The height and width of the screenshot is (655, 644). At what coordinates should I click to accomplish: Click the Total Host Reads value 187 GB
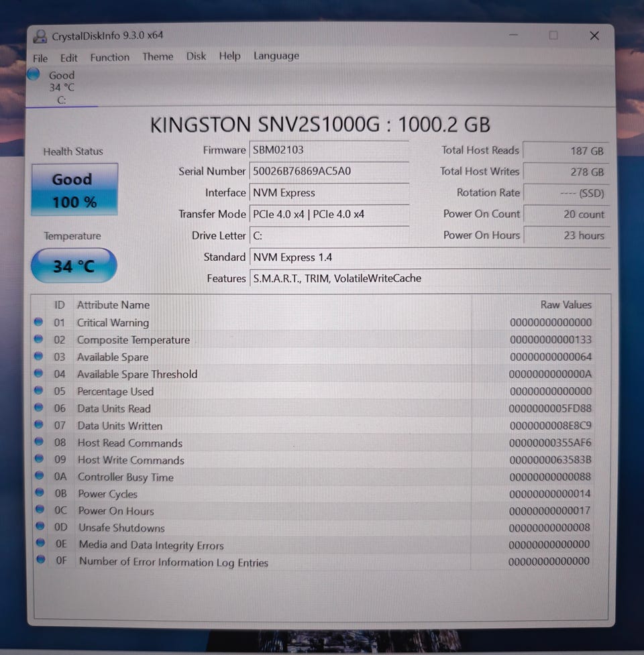coord(566,151)
